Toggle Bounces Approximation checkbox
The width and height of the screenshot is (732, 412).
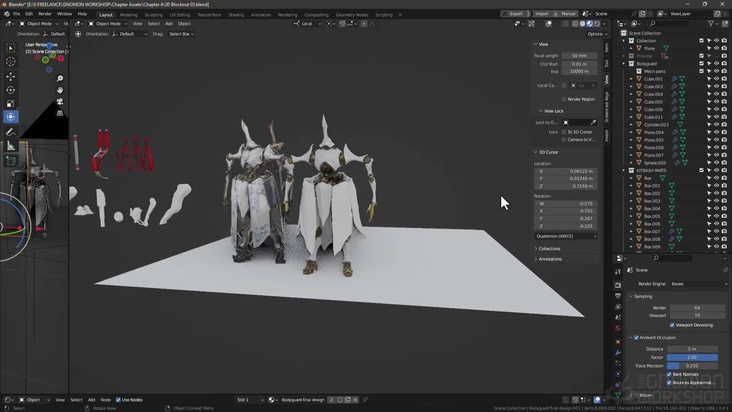tap(669, 383)
